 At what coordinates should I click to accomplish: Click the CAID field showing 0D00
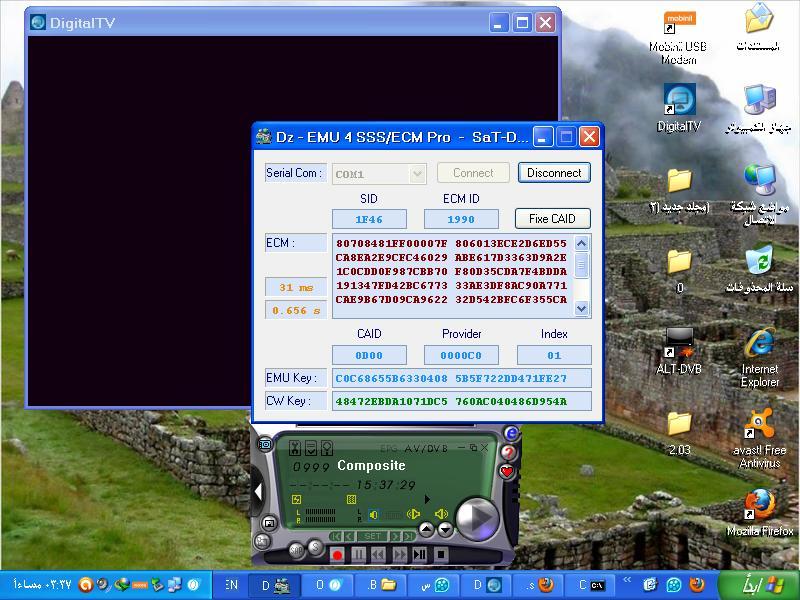(x=369, y=355)
